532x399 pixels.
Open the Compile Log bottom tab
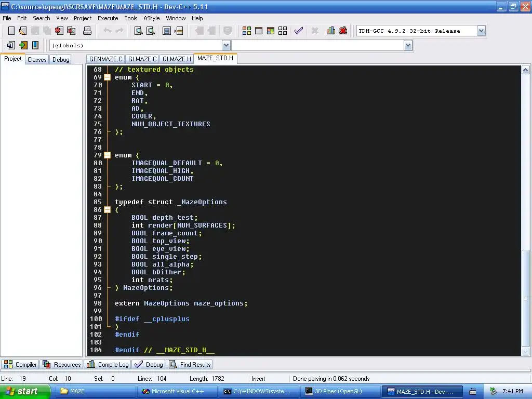pyautogui.click(x=108, y=364)
